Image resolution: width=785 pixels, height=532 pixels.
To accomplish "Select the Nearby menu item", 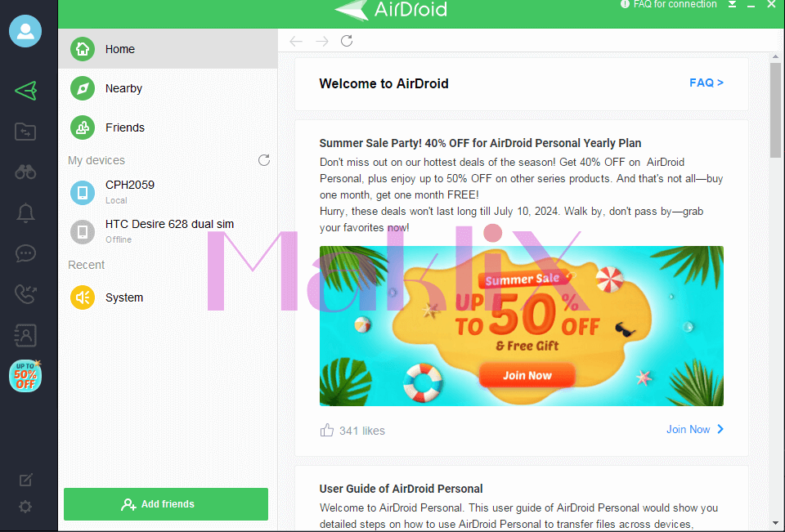I will tap(168, 88).
